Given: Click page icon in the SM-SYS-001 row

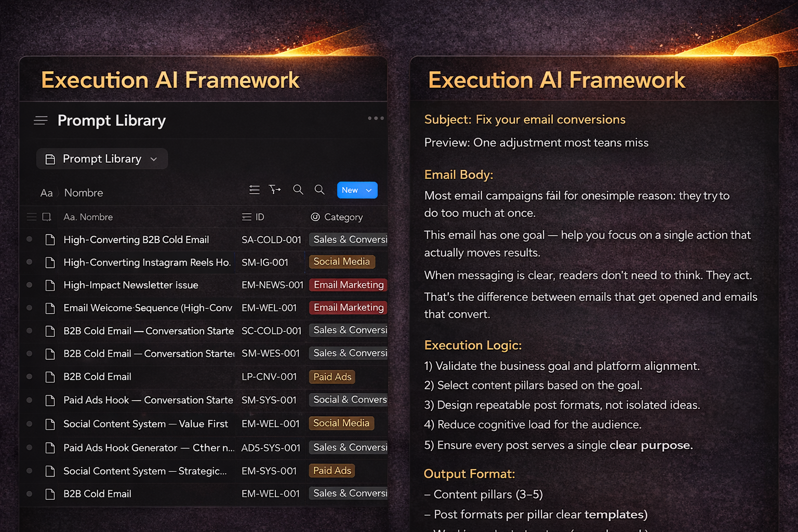Looking at the screenshot, I should pyautogui.click(x=50, y=400).
